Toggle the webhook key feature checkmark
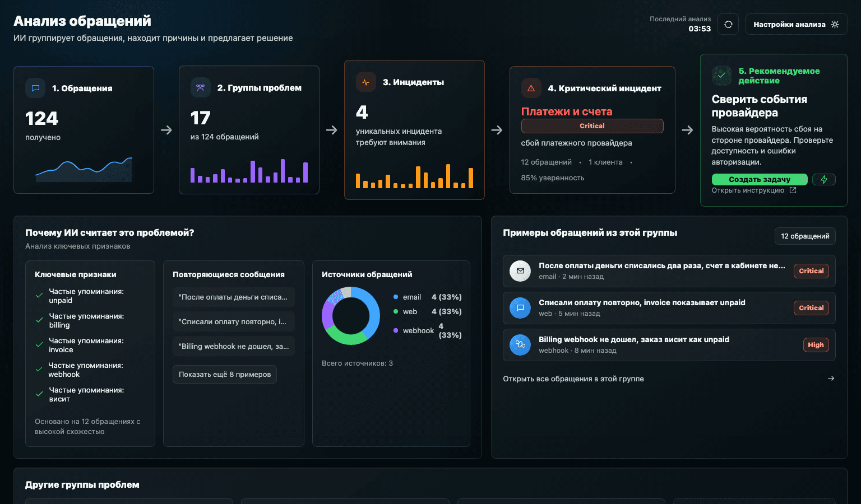861x504 pixels. click(x=39, y=369)
